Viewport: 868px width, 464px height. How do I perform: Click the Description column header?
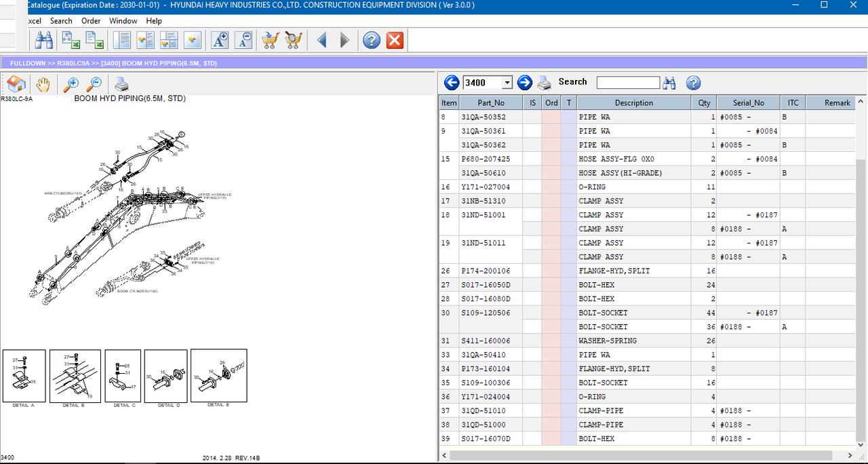[x=634, y=103]
